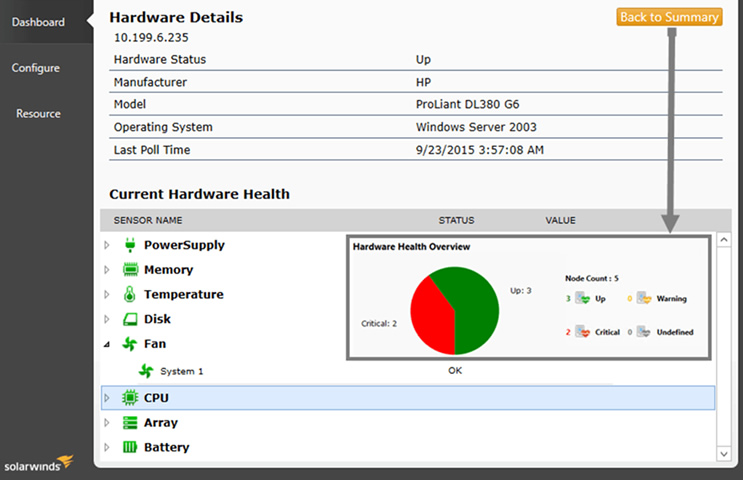Click the Windows Server 2003 value

(476, 127)
